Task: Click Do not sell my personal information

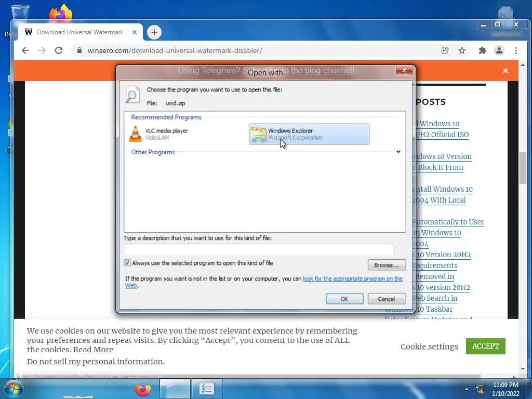Action: click(95, 362)
